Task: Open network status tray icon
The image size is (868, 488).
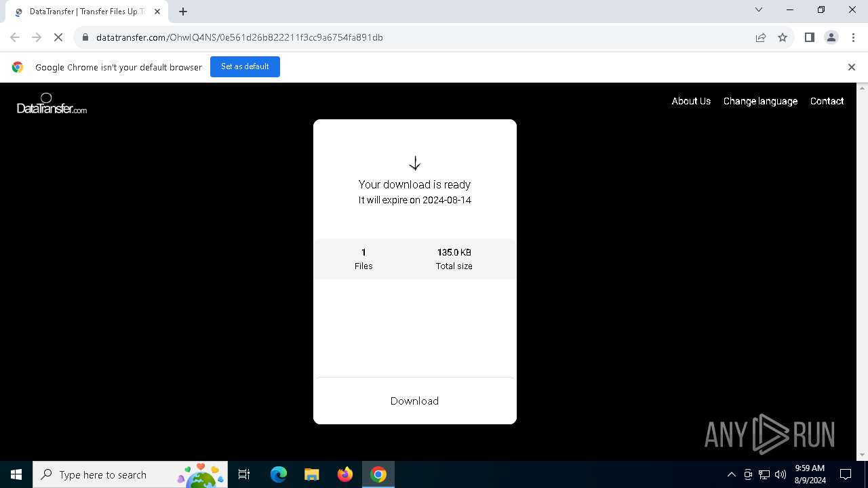Action: tap(764, 474)
